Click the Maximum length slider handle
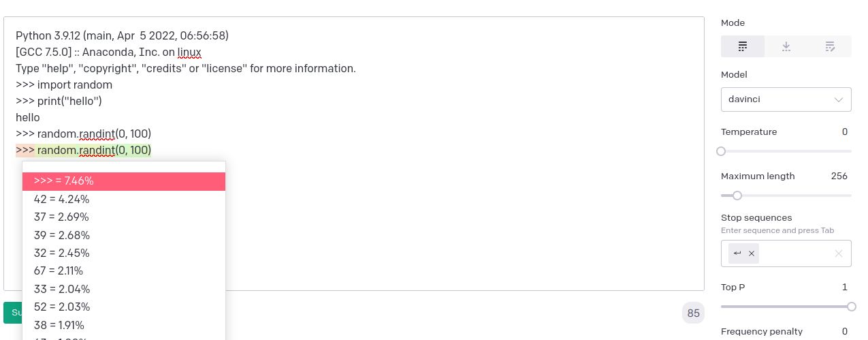 (737, 196)
